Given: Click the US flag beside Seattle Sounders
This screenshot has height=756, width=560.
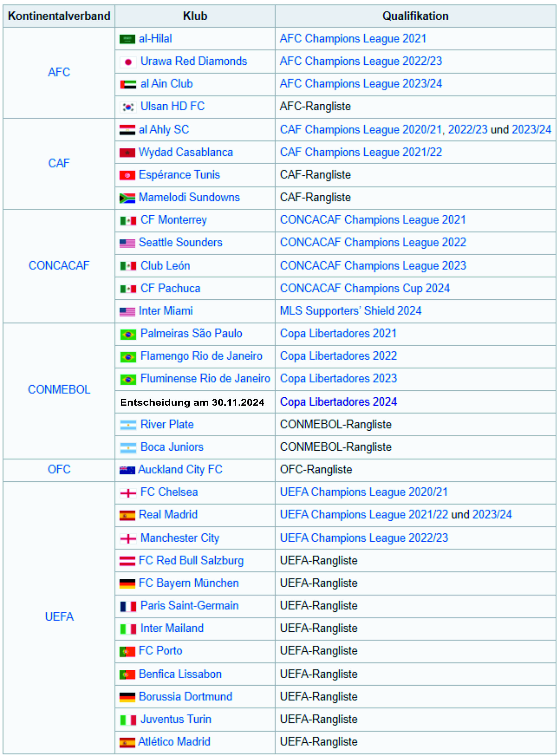Looking at the screenshot, I should point(128,243).
